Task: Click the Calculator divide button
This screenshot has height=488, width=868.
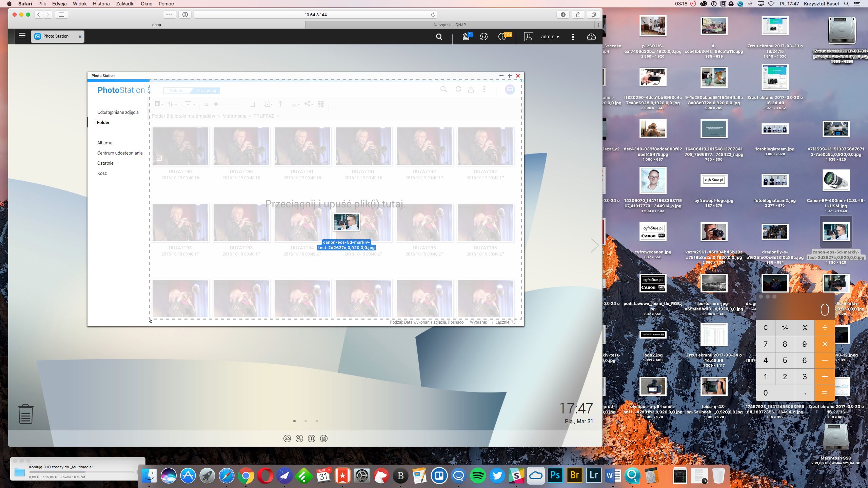Action: (x=825, y=328)
